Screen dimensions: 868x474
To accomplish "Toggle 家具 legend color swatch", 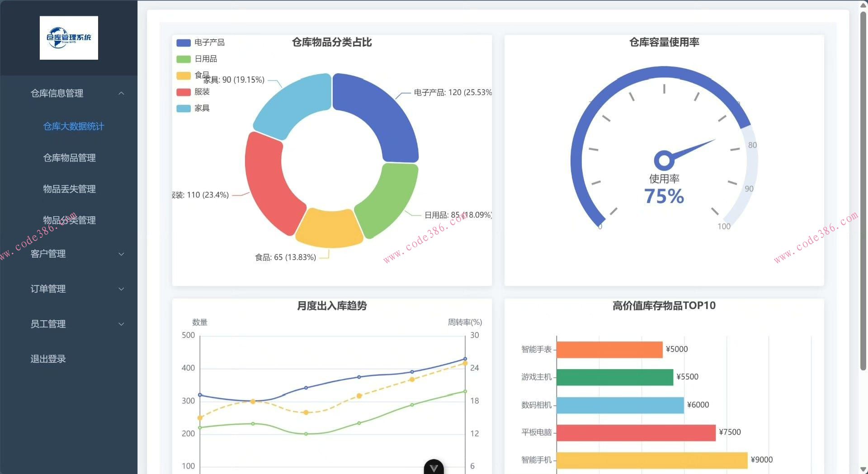I will (184, 108).
